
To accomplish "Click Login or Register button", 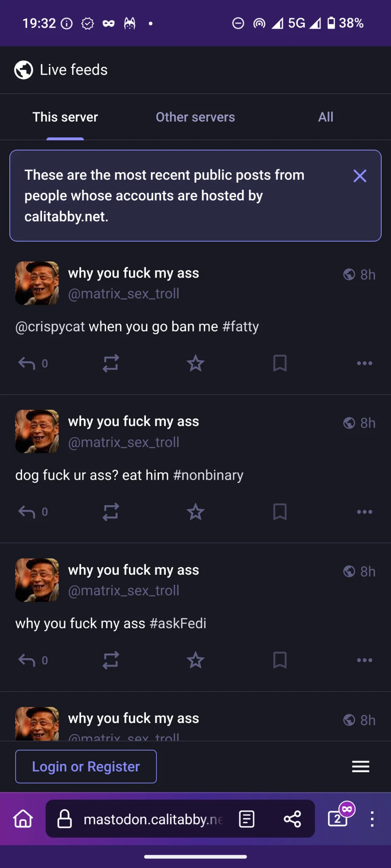I will click(x=86, y=766).
